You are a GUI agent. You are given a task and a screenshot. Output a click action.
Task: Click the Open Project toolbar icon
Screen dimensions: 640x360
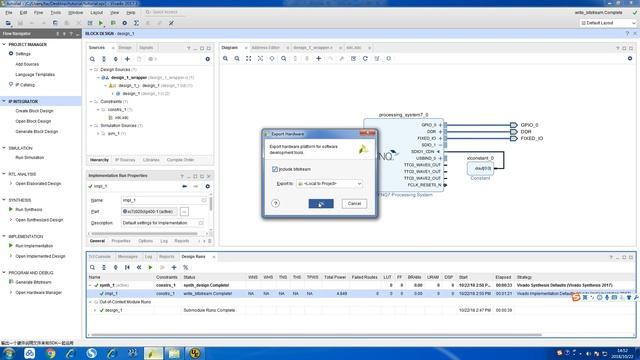(x=8, y=23)
